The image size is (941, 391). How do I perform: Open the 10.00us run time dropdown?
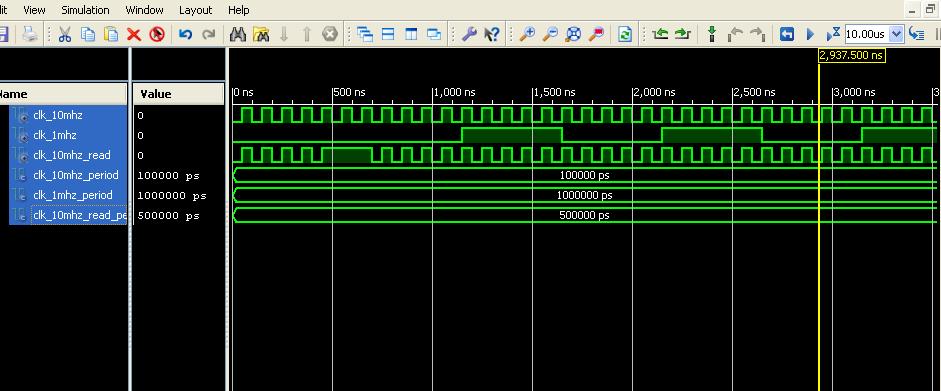coord(896,34)
